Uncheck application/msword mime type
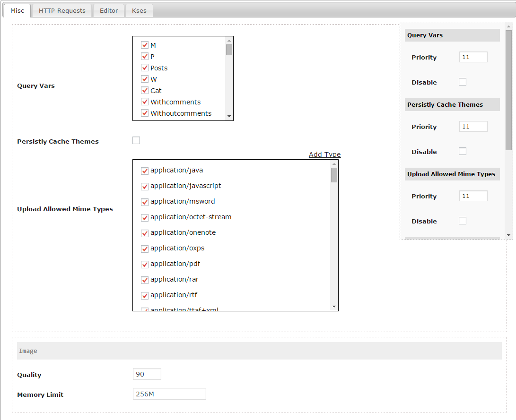The image size is (516, 420). click(144, 202)
